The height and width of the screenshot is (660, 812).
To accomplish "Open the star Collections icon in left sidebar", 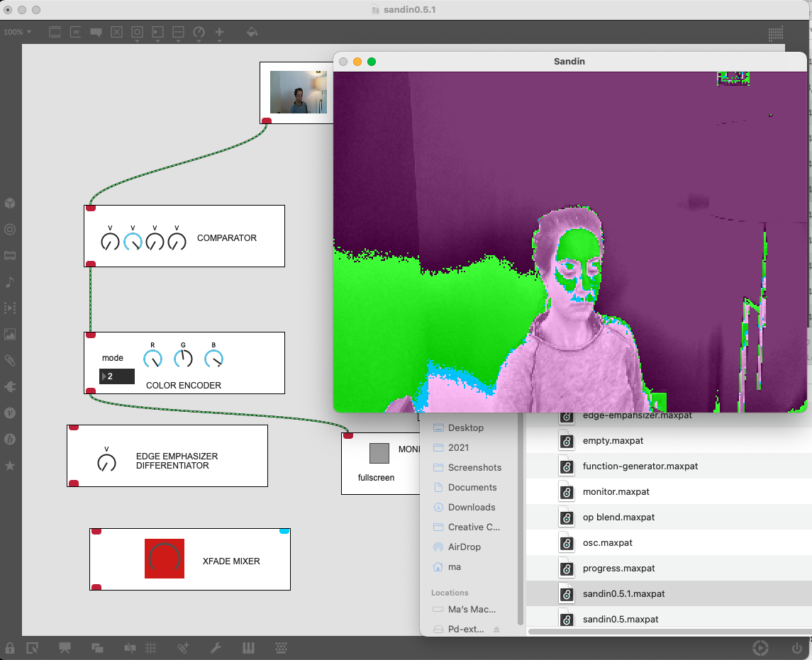I will pos(10,465).
